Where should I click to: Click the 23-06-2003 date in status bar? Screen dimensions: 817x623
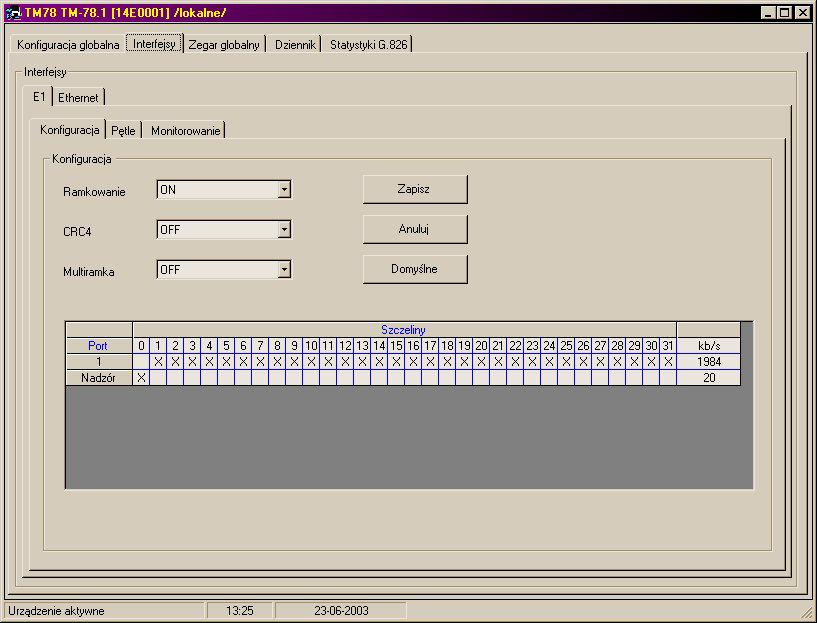click(x=341, y=610)
